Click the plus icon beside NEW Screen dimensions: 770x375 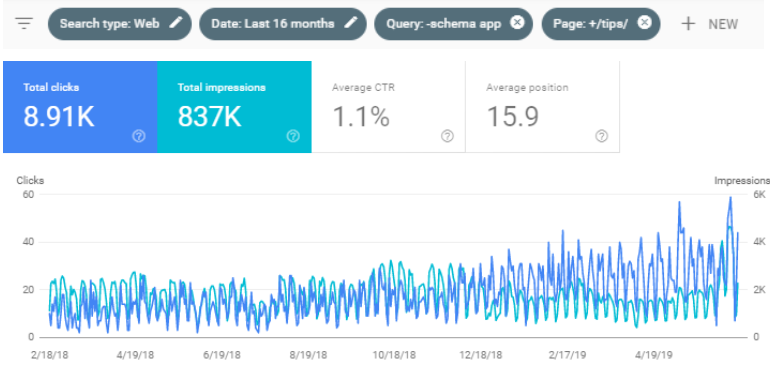[689, 24]
